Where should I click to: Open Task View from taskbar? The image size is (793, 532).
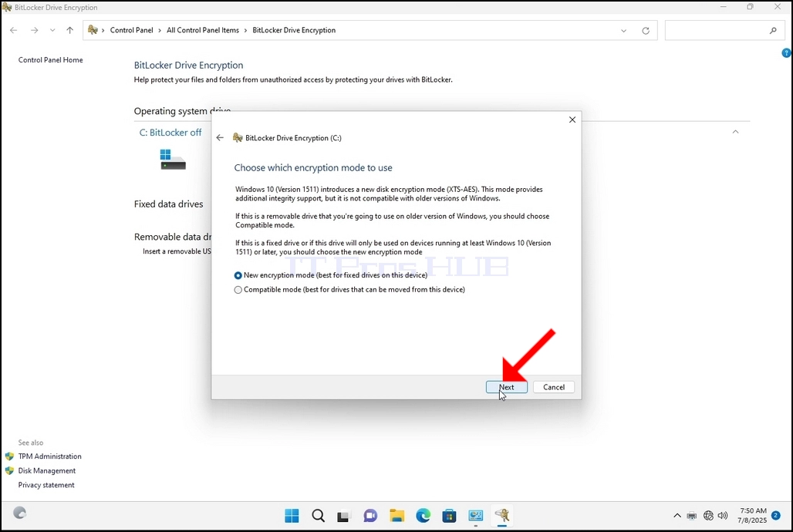click(344, 516)
